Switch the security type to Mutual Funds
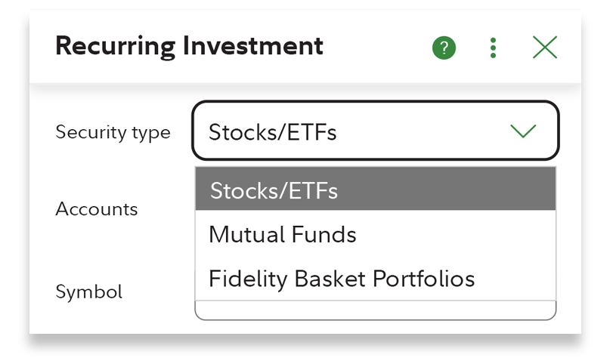Screen dimensions: 610x364 tap(282, 235)
